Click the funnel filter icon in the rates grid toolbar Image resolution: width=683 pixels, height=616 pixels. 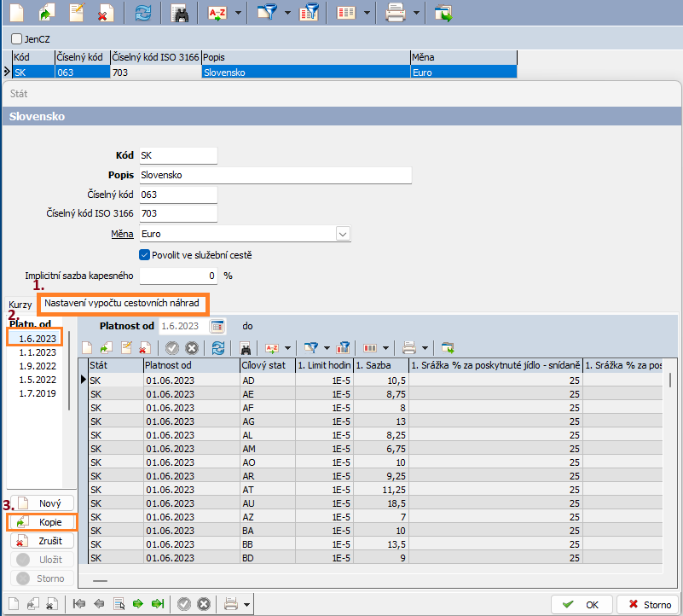click(312, 347)
